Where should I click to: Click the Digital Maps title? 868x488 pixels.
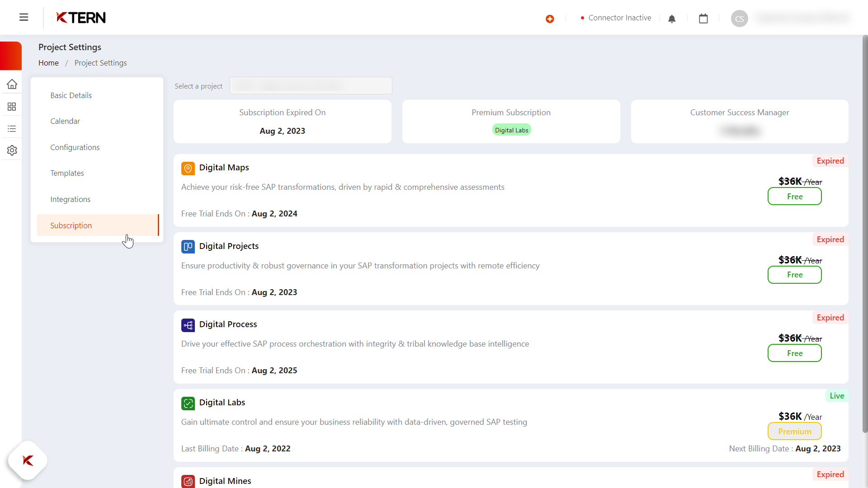pyautogui.click(x=224, y=167)
